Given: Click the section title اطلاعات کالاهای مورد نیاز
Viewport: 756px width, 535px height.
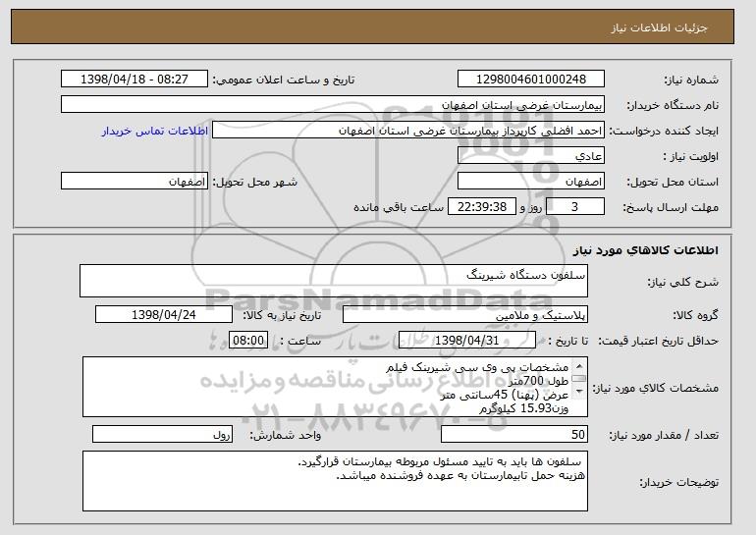Looking at the screenshot, I should coord(646,250).
